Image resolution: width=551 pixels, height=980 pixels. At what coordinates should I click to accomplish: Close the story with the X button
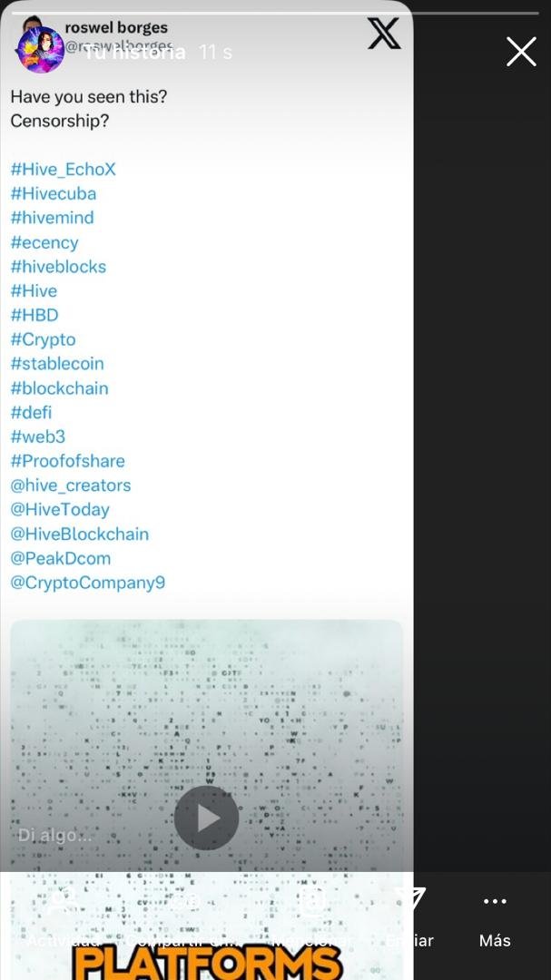tap(521, 51)
